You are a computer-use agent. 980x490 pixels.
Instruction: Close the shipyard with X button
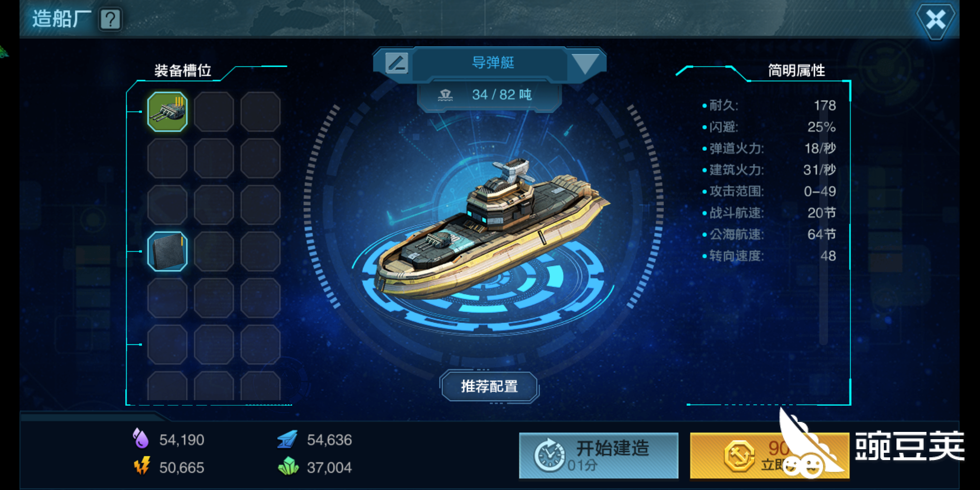(936, 20)
